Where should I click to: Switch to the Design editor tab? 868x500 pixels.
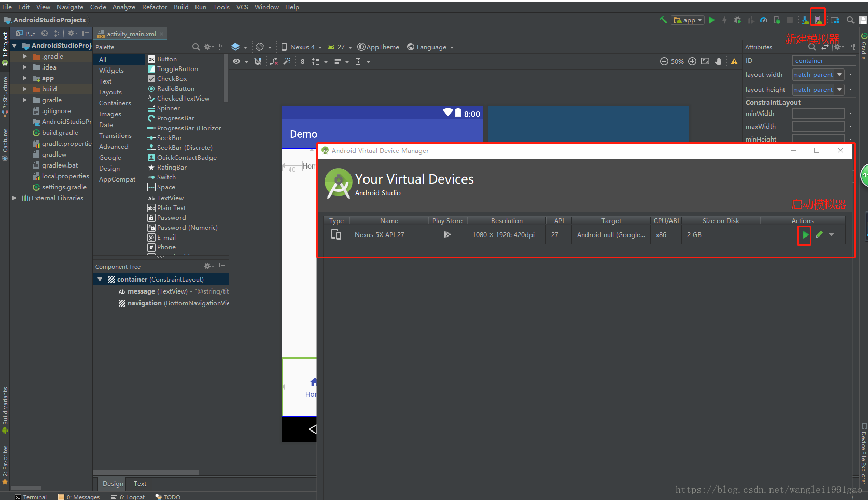coord(113,484)
